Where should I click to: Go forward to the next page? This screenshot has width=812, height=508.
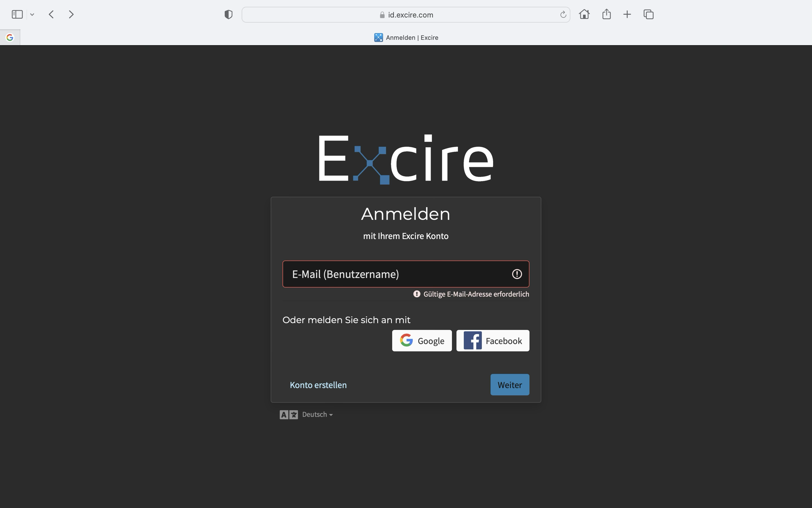71,14
